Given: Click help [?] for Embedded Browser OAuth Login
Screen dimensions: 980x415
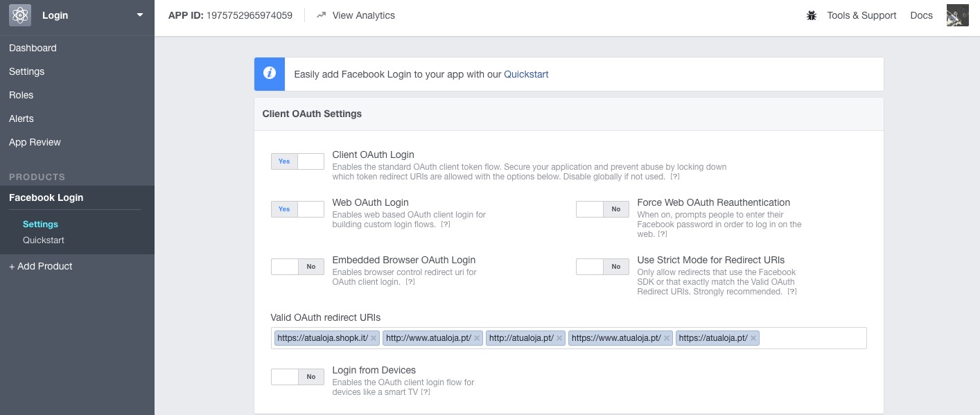Looking at the screenshot, I should click(x=410, y=282).
